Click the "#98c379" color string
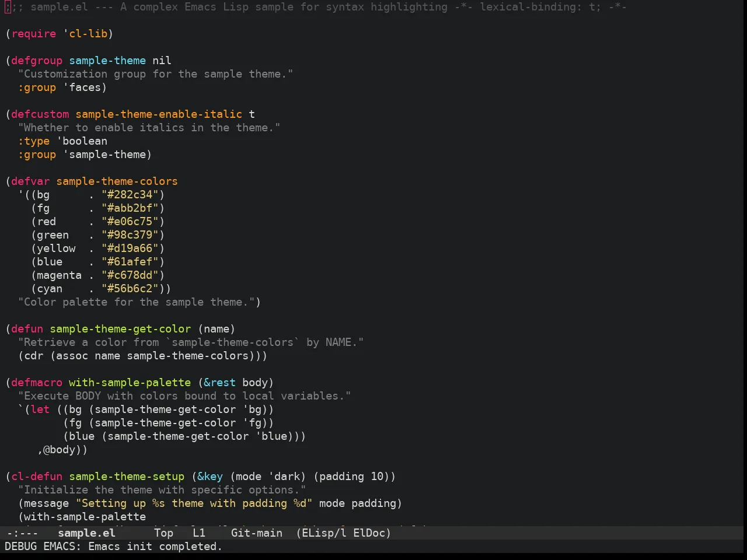747x560 pixels. [130, 235]
